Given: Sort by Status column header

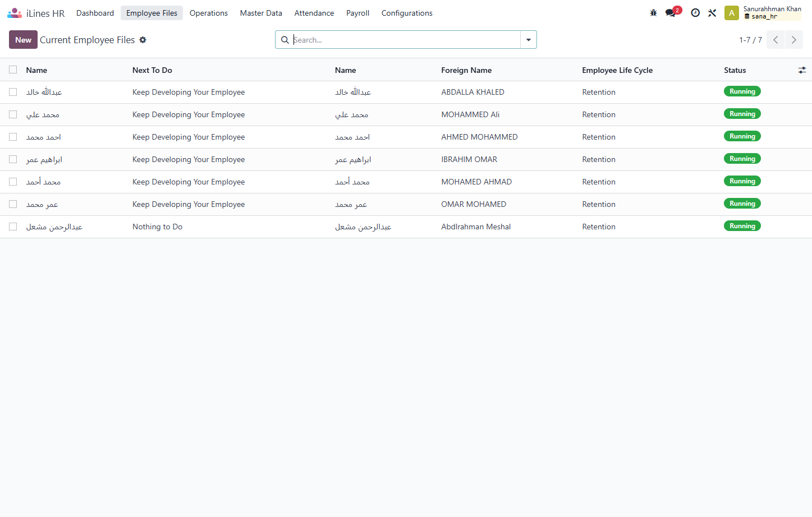Looking at the screenshot, I should 735,70.
